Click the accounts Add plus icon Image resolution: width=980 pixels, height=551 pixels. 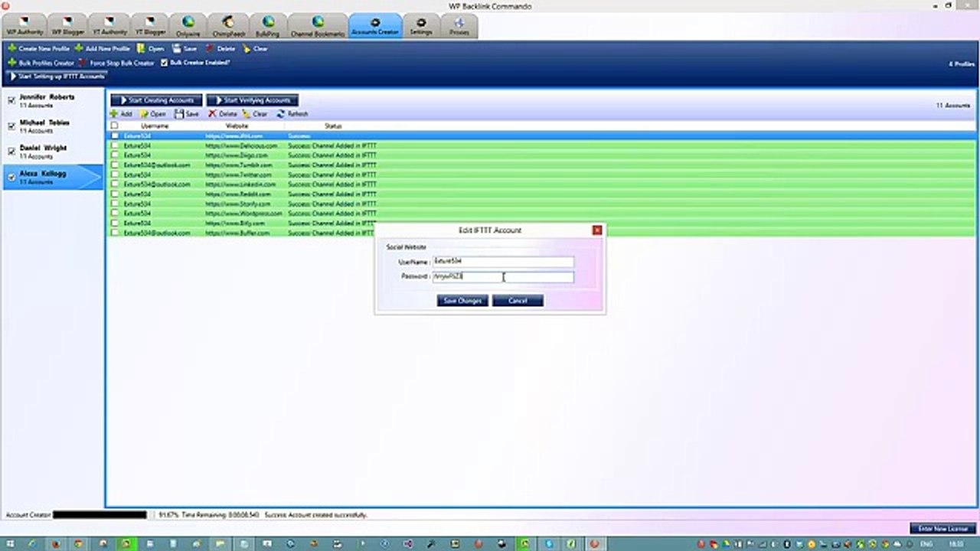click(x=114, y=114)
